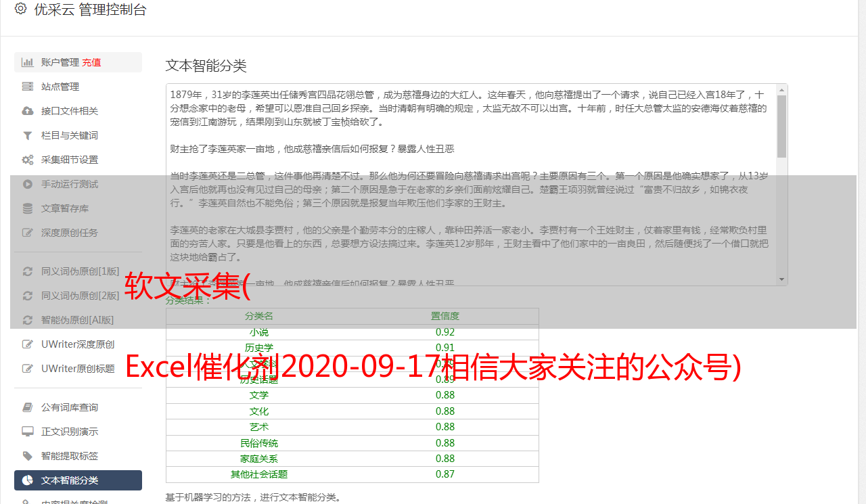Click the refresh icon for 同义词伪原创[2版]
This screenshot has width=866, height=504.
[x=28, y=296]
